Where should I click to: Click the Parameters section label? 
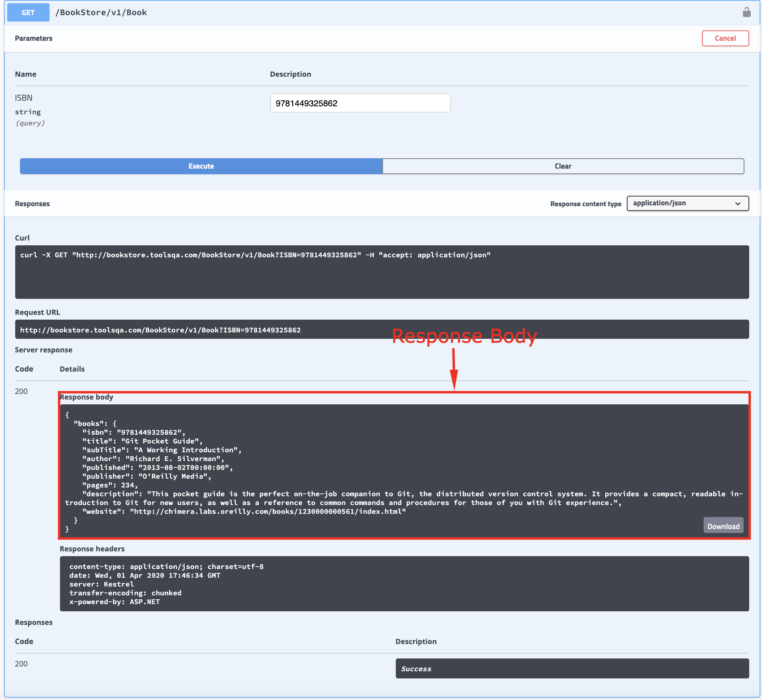[x=34, y=38]
